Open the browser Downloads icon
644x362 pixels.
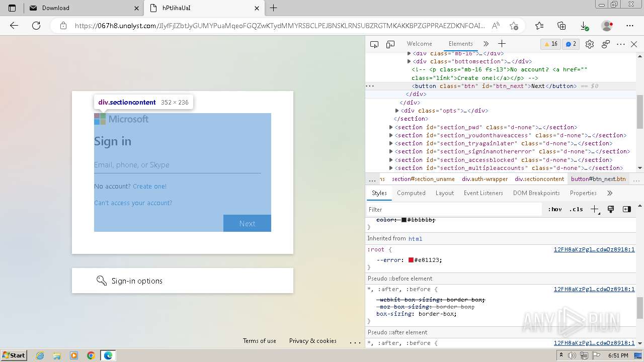(584, 26)
